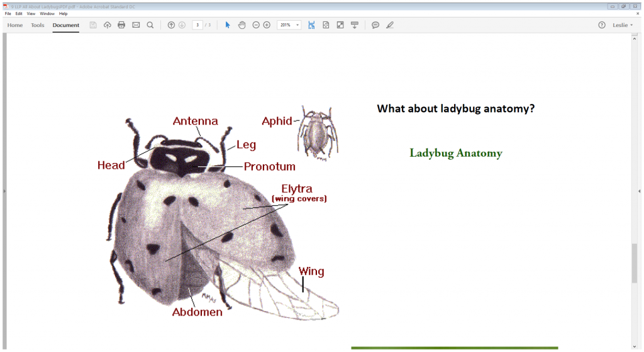
Task: Open the Find text magnifier
Action: (x=150, y=25)
